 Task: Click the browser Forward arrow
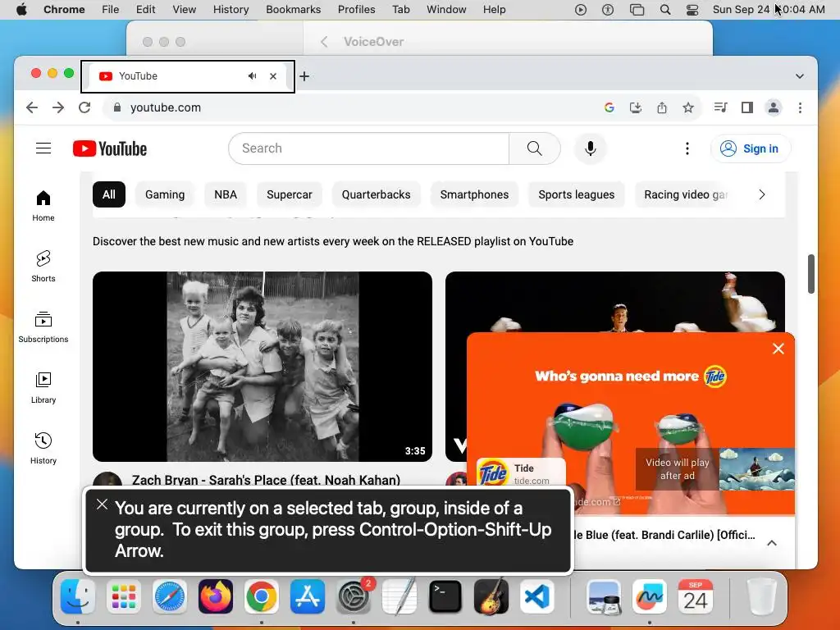tap(58, 107)
